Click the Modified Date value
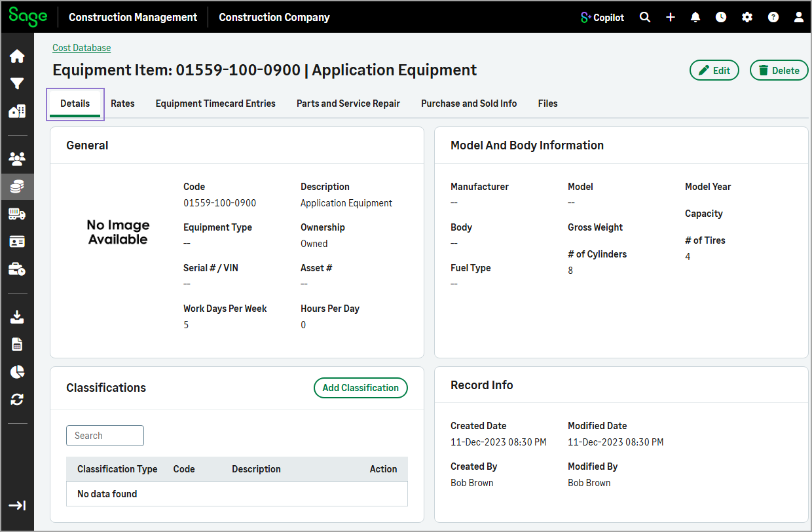Screen dimensions: 812x532 [x=616, y=442]
